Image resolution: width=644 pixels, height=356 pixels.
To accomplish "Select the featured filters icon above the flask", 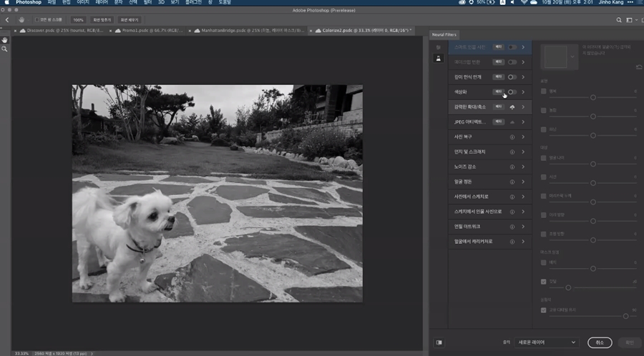I will click(438, 47).
